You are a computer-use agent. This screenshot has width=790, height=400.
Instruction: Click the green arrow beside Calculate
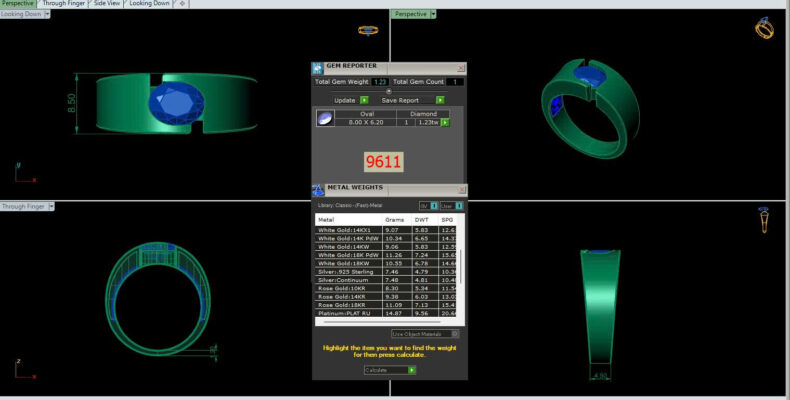[411, 370]
